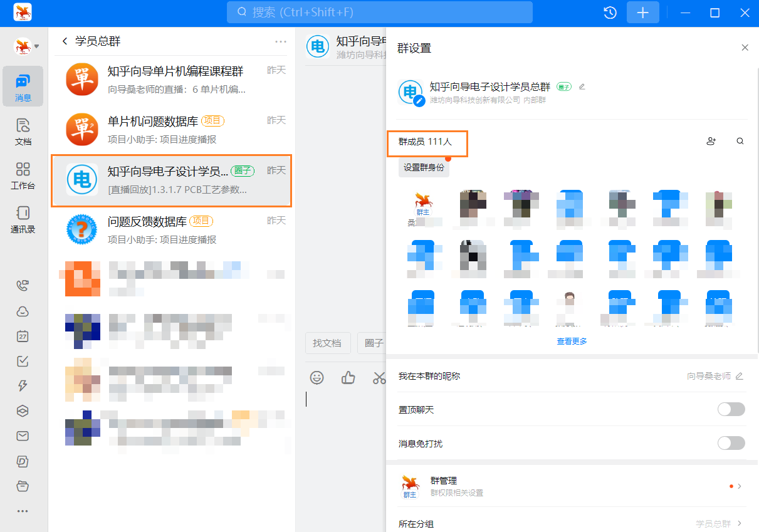Switch to the 找文档 tab
Viewport: 759px width, 532px height.
328,343
